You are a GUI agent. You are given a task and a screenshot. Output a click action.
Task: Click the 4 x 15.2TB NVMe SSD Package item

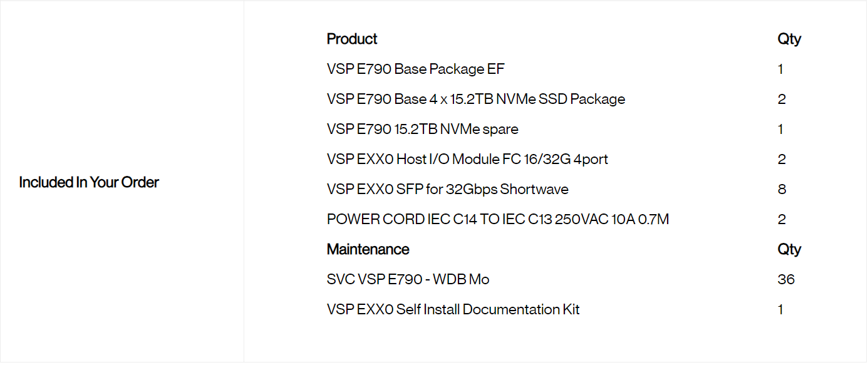[475, 99]
